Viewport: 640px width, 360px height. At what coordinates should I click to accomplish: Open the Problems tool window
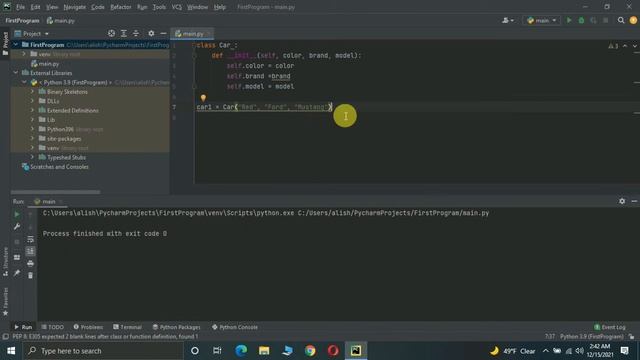[88, 327]
